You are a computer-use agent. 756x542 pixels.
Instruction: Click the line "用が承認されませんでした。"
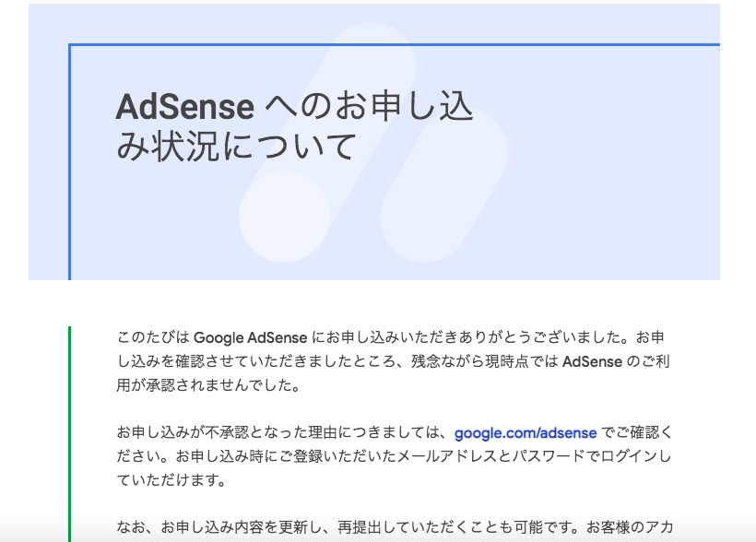(x=208, y=385)
